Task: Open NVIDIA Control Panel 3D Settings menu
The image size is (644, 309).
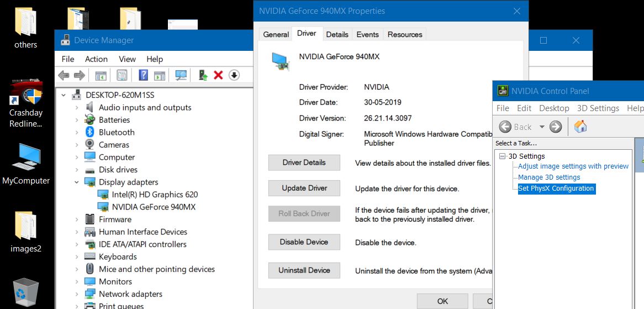Action: click(598, 108)
